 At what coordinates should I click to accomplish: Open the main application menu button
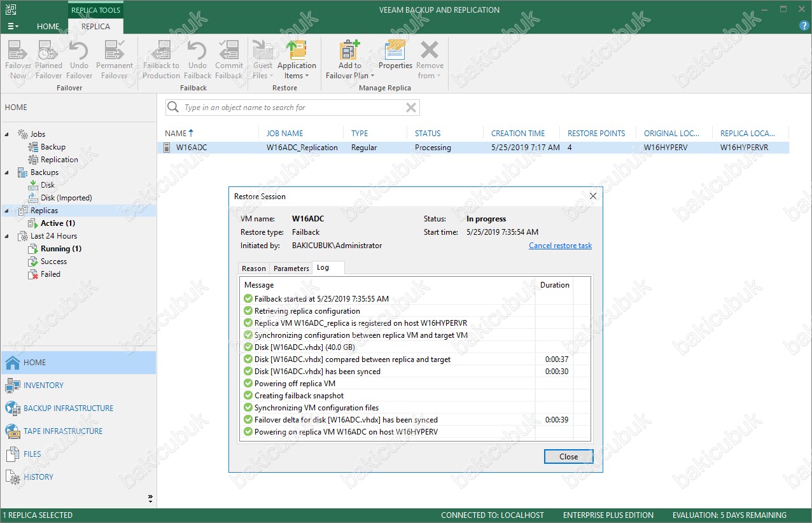[x=13, y=26]
